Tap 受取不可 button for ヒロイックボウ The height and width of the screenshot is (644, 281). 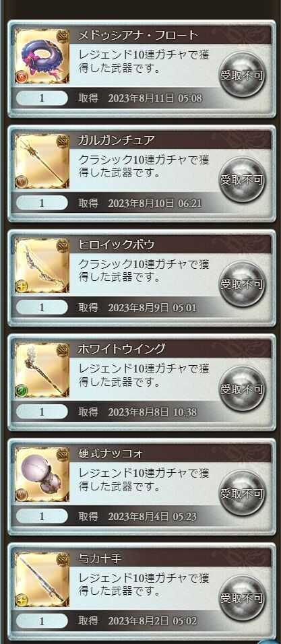tap(243, 284)
